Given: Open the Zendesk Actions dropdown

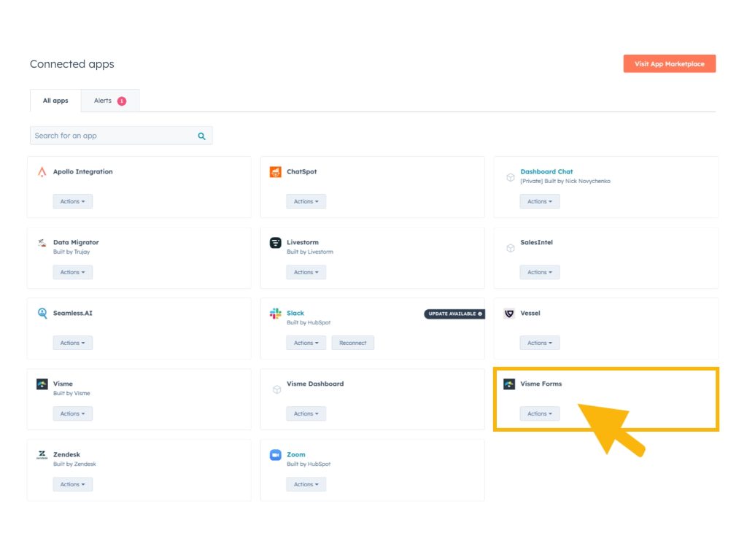Looking at the screenshot, I should pos(73,484).
